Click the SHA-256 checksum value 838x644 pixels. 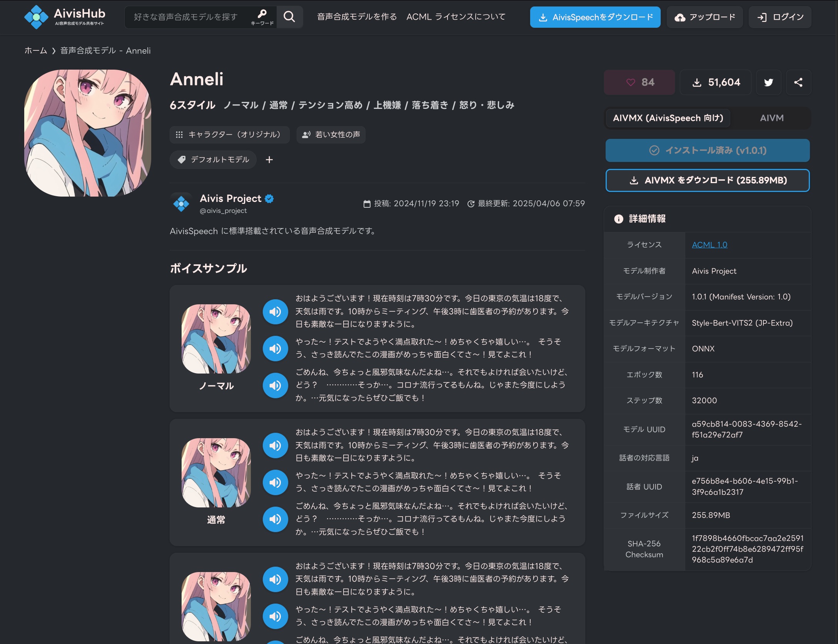(748, 549)
